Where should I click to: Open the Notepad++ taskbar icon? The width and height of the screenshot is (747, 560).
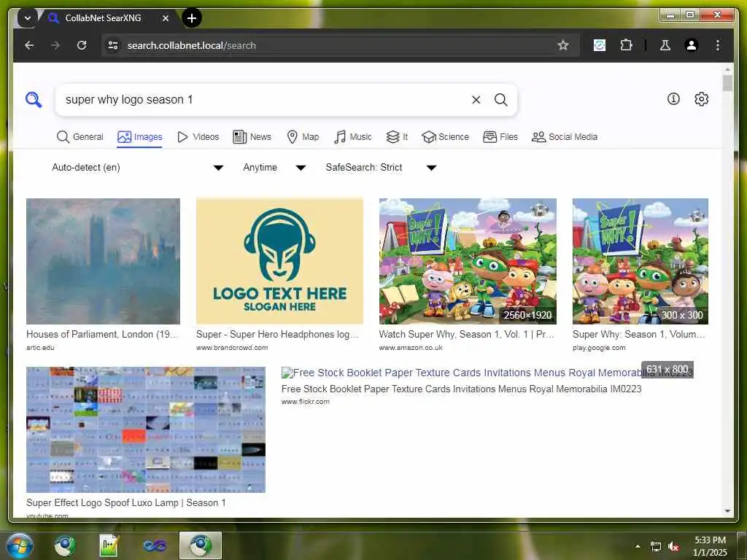coord(109,545)
